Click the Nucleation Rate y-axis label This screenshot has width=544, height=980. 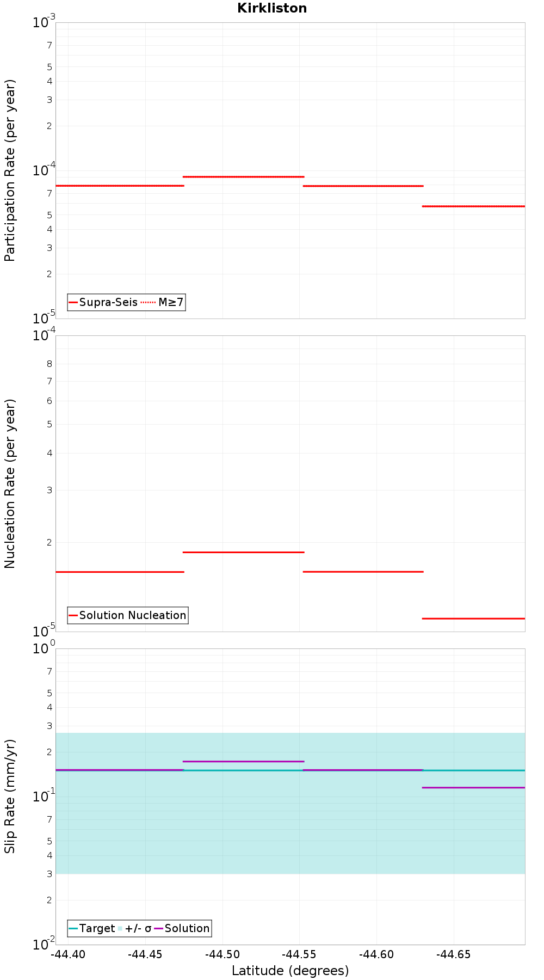(10, 483)
